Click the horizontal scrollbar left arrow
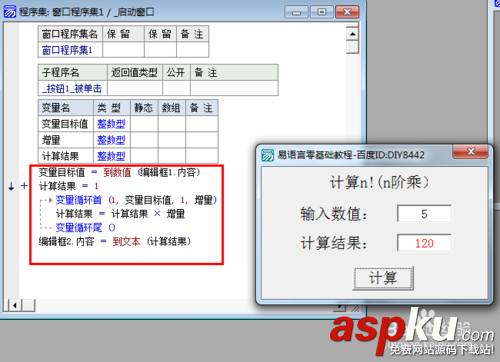This screenshot has height=362, width=500. coord(14,305)
